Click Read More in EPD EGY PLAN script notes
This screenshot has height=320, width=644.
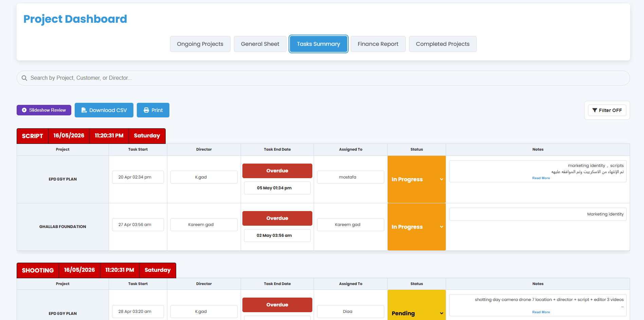[541, 178]
